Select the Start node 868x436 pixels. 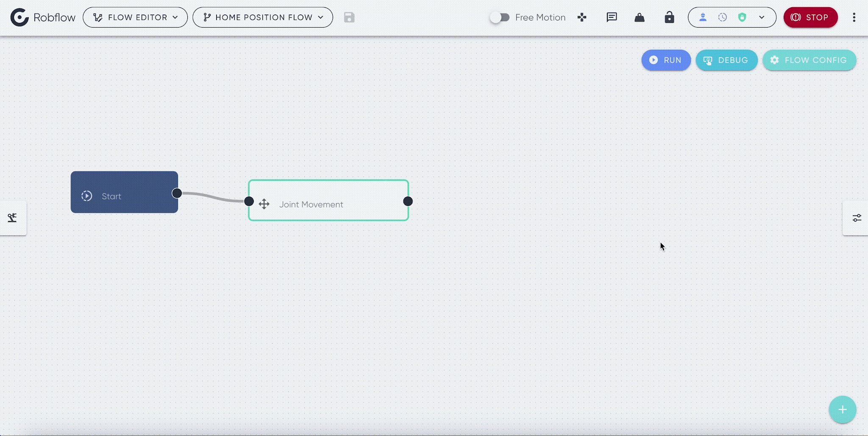coord(124,192)
